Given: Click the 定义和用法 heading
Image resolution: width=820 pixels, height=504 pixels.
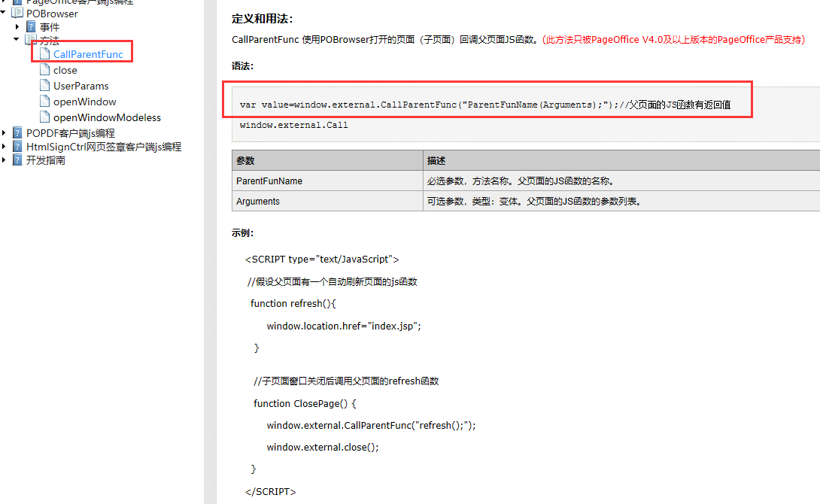Looking at the screenshot, I should click(263, 19).
